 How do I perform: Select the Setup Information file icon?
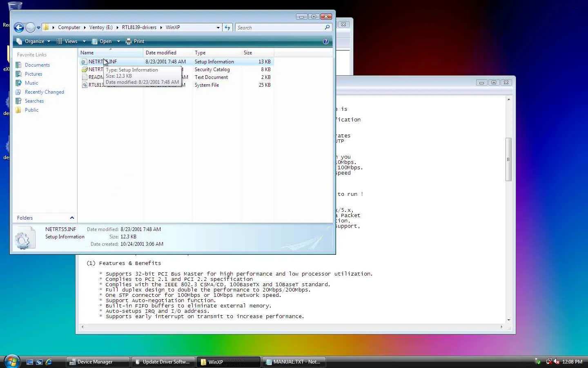click(84, 62)
